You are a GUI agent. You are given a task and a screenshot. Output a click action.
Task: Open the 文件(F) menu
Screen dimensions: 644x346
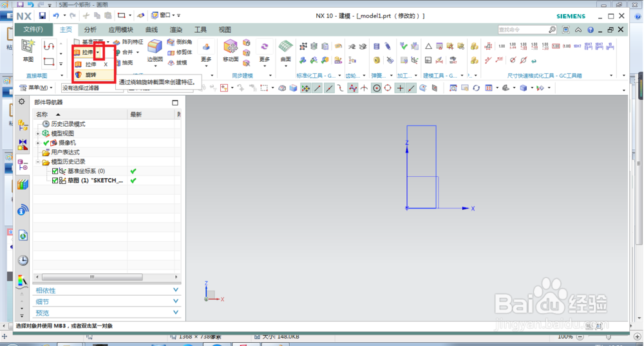(x=33, y=30)
